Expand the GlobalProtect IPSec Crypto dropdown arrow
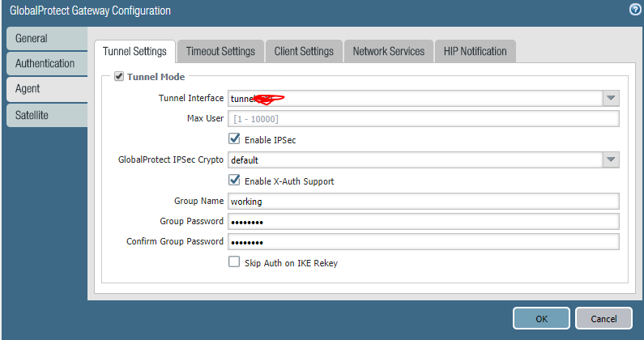Viewport: 644px width, 340px height. (x=611, y=159)
